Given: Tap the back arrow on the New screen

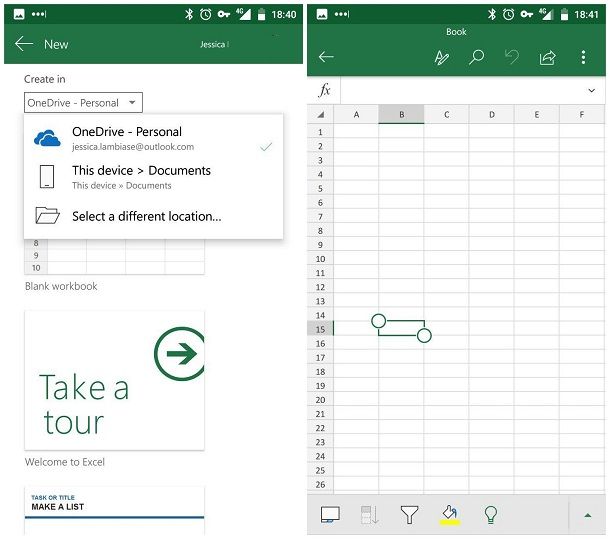Looking at the screenshot, I should [24, 44].
